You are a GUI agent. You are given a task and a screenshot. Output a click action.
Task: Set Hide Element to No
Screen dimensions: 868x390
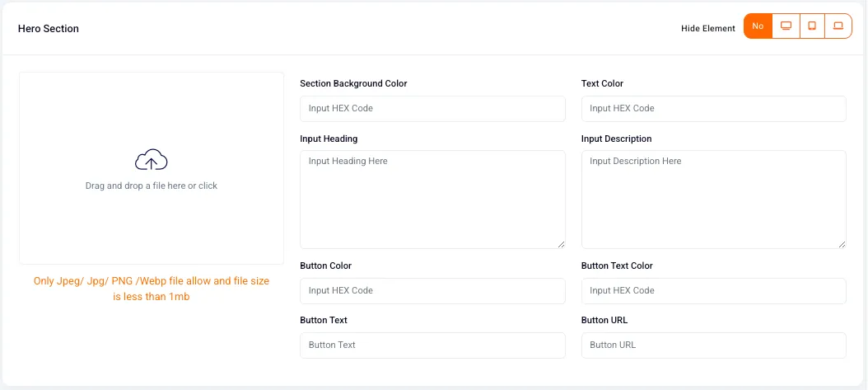(x=758, y=26)
